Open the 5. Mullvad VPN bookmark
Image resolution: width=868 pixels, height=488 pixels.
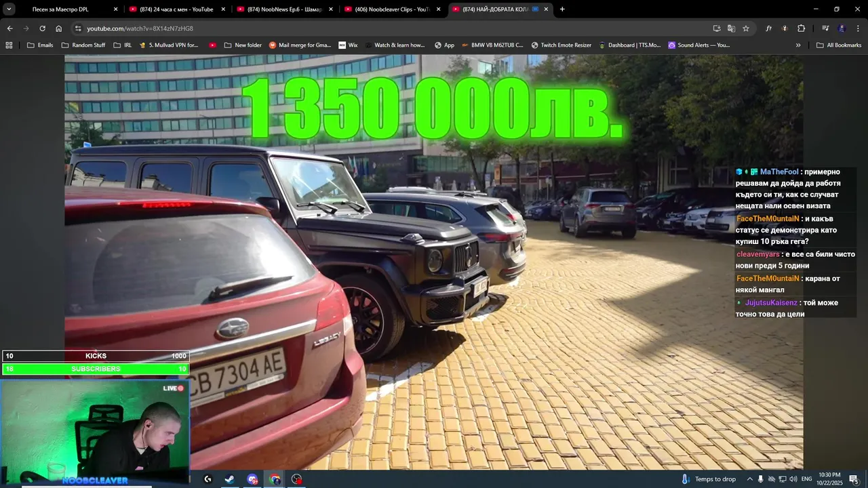(169, 45)
